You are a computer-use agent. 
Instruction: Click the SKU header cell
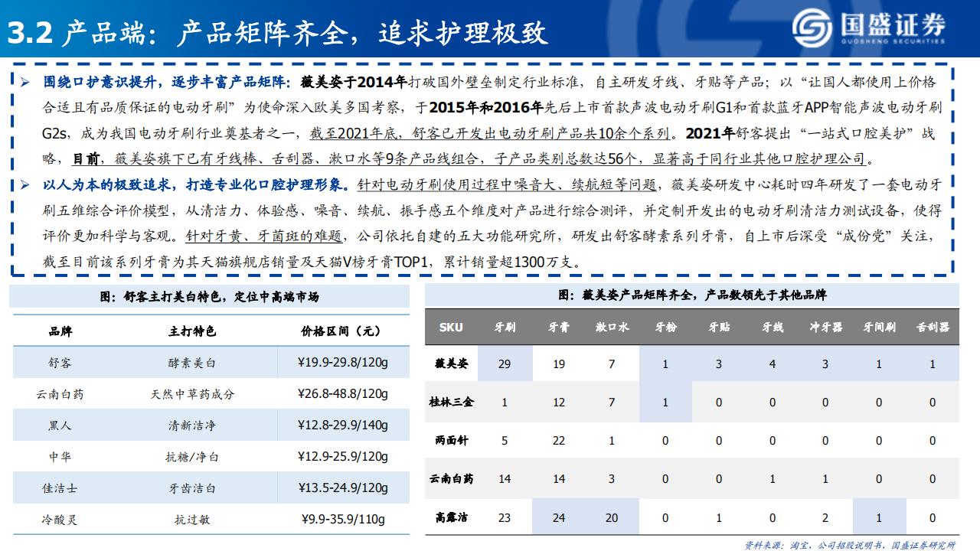[x=451, y=327]
